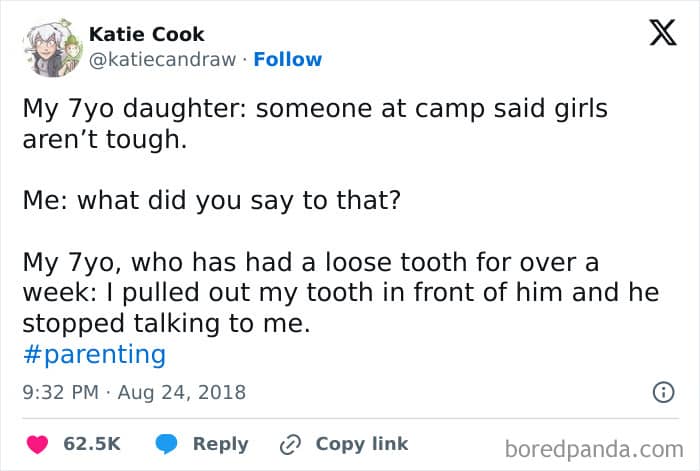
Task: Click the line starting "My 7yo, who has had"
Action: tap(311, 264)
